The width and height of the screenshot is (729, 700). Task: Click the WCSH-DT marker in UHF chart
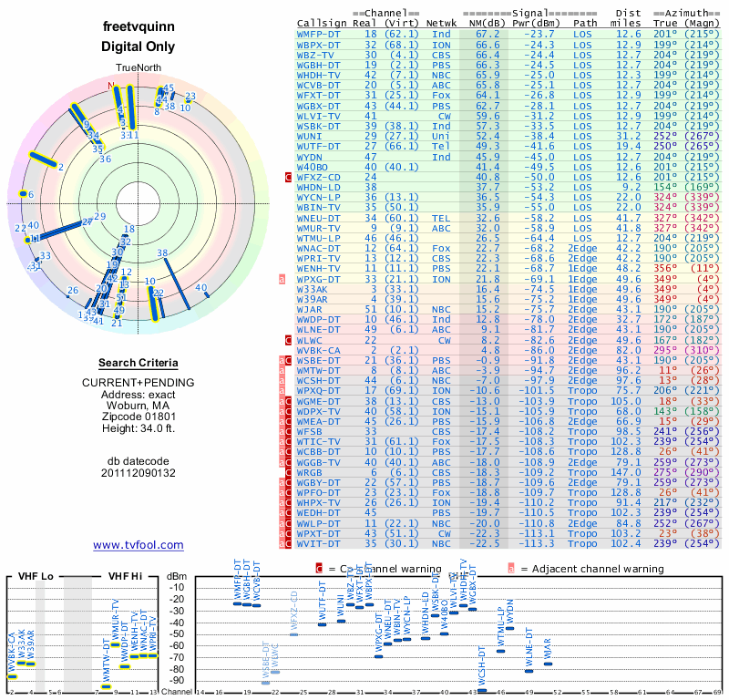point(482,690)
